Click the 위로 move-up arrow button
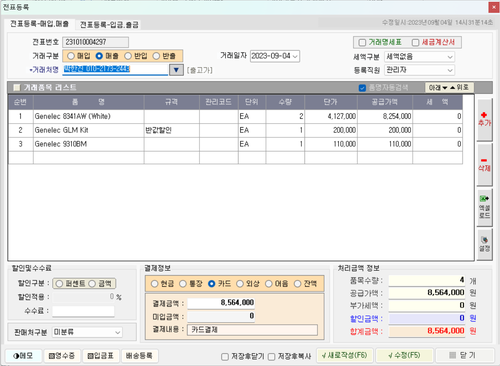 coord(460,87)
